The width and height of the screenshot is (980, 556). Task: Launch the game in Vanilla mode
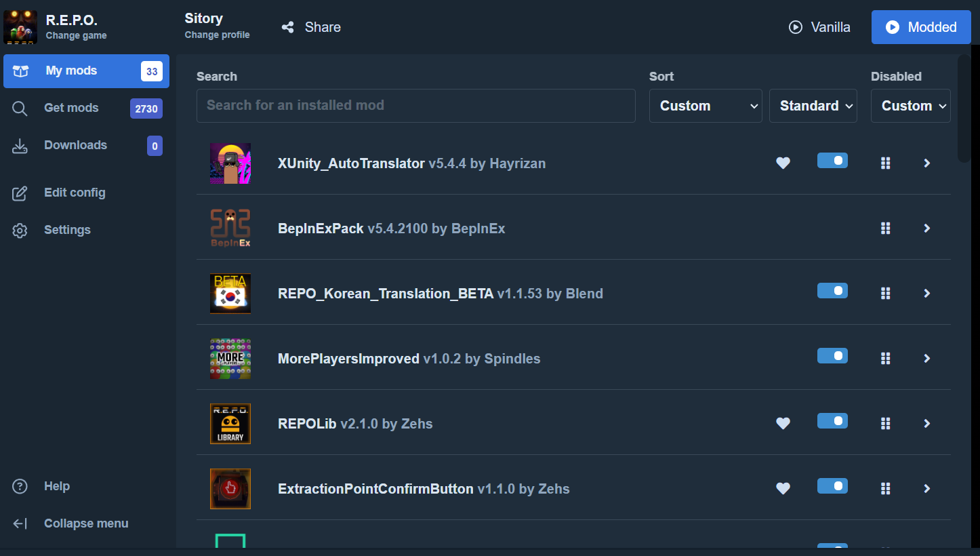click(819, 27)
